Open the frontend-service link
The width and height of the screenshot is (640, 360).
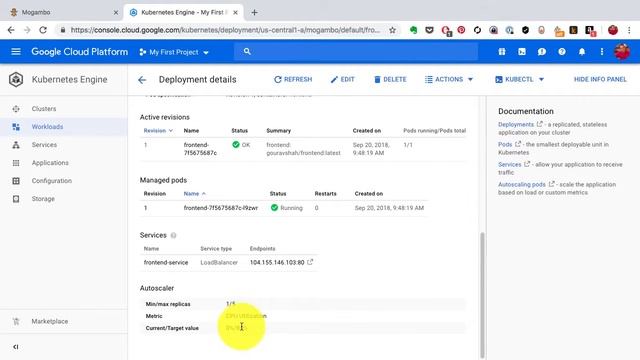(166, 262)
